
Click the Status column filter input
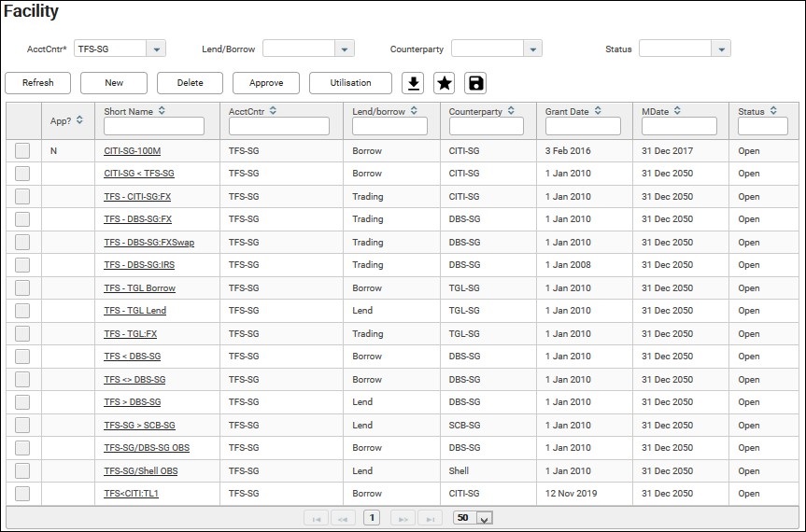(x=763, y=126)
